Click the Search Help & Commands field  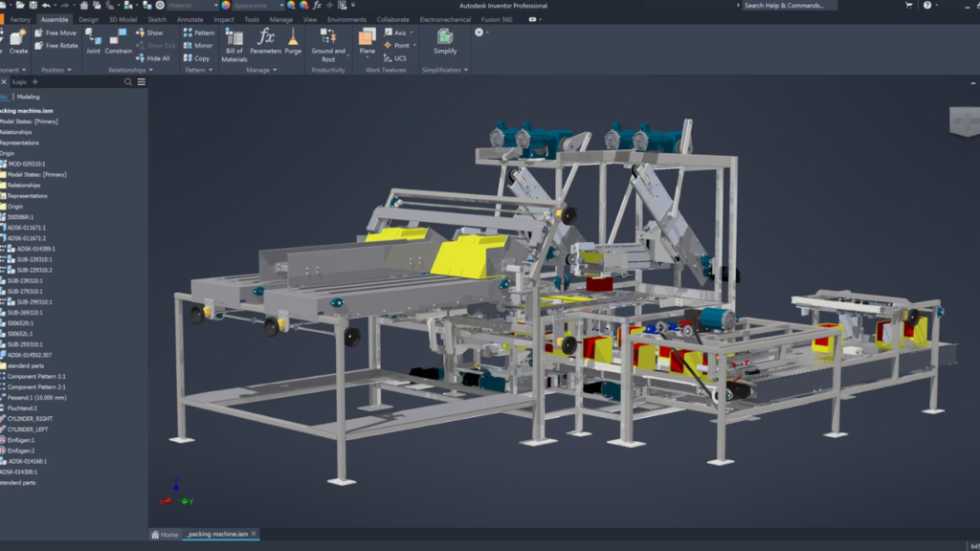coord(789,6)
